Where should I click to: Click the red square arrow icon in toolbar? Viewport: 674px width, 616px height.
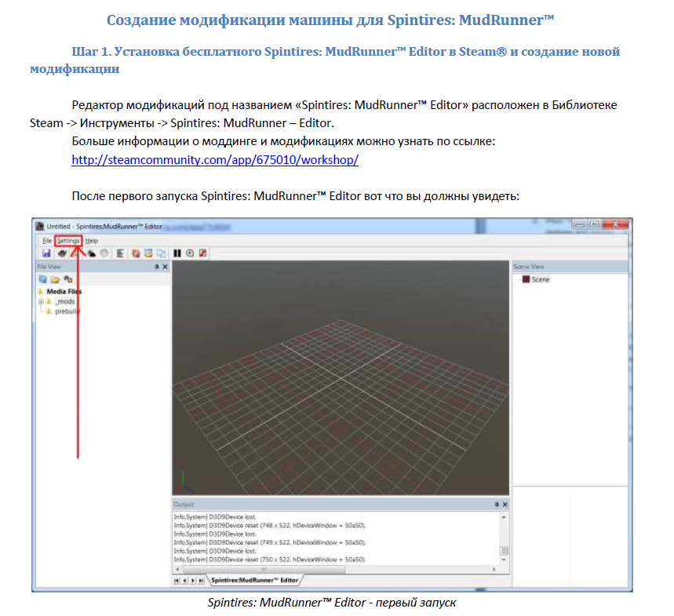(203, 253)
